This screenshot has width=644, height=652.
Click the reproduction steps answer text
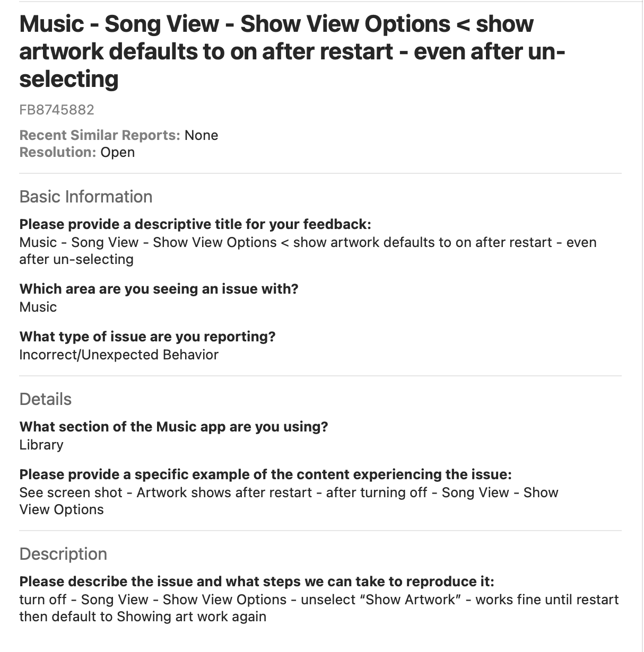pos(318,608)
